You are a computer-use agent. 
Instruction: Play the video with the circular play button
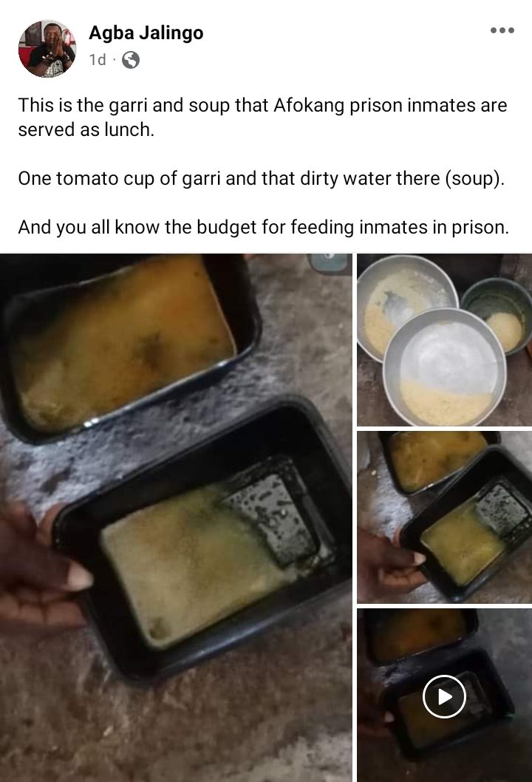[444, 697]
